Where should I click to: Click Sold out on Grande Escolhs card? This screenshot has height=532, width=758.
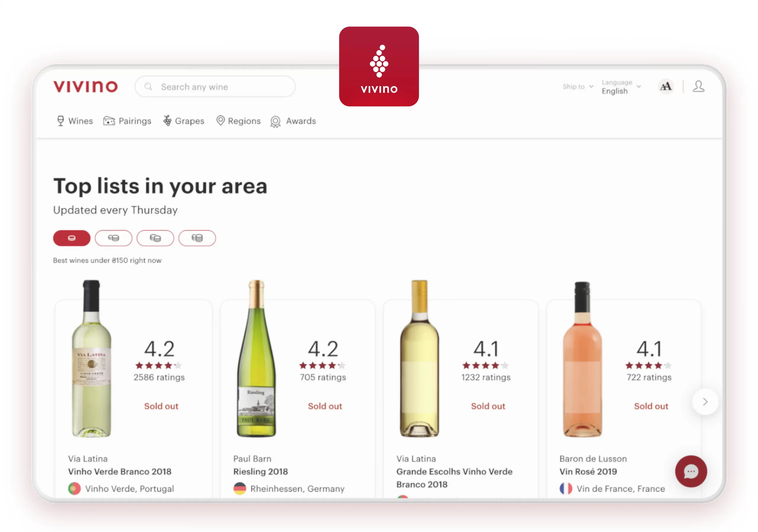tap(488, 406)
